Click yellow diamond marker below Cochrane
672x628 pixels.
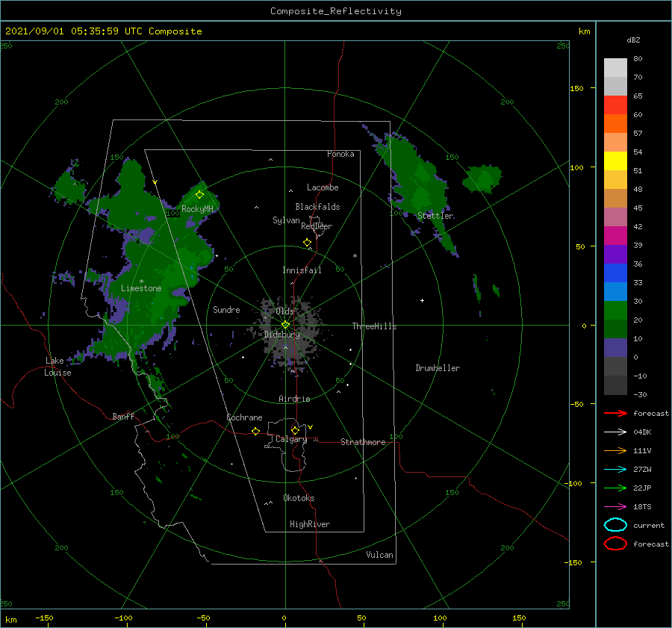click(x=255, y=432)
